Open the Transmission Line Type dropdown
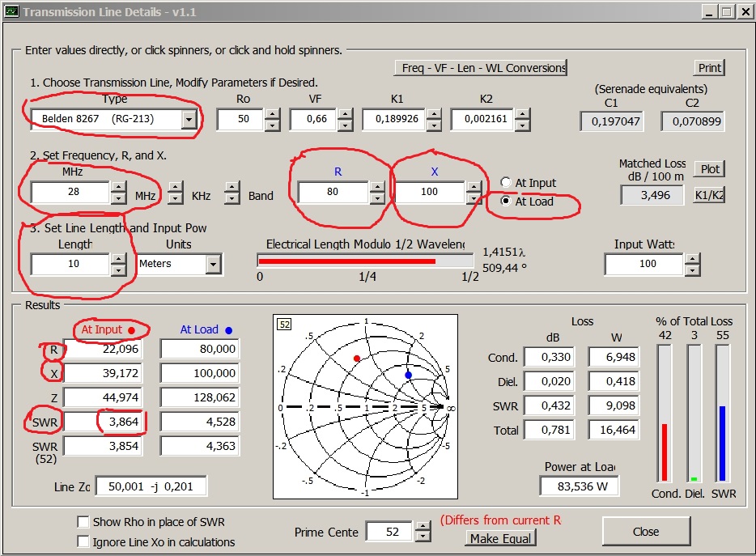This screenshot has height=556, width=756. (189, 119)
